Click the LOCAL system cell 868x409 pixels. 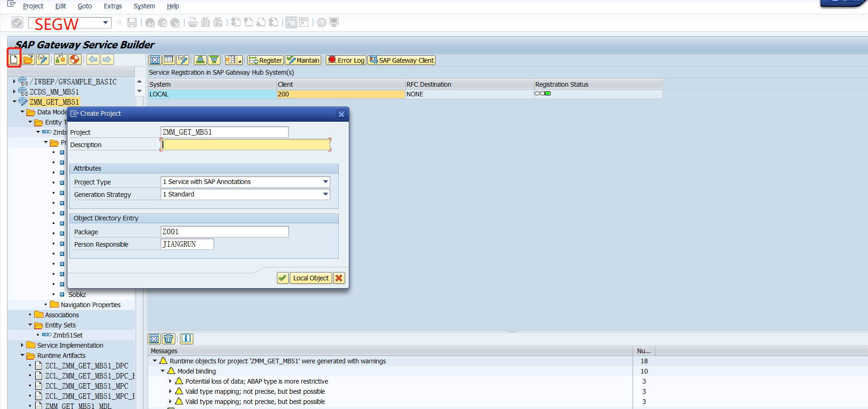click(212, 94)
